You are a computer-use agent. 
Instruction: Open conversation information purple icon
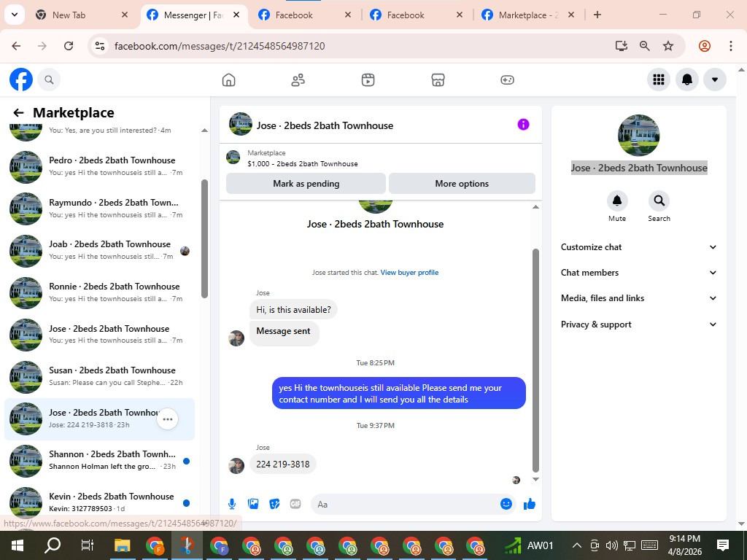523,125
